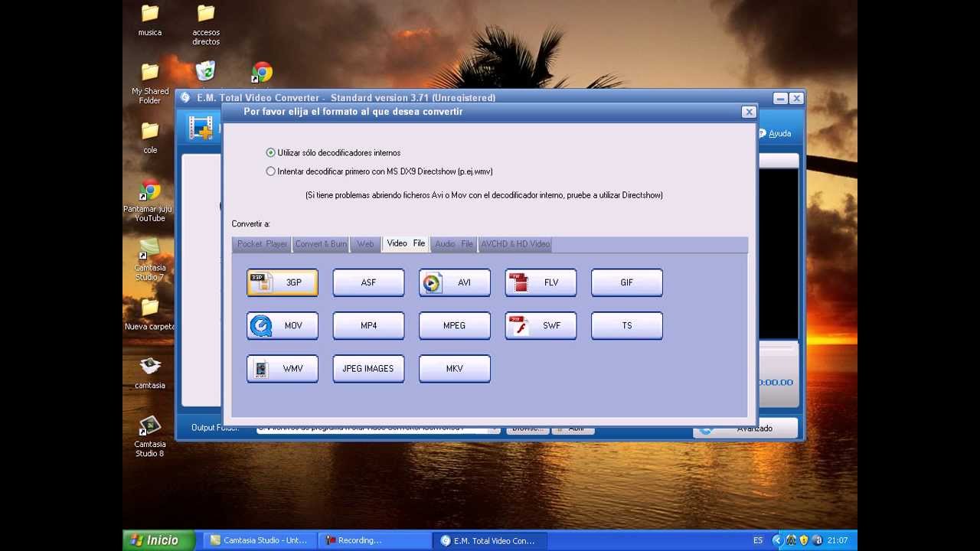Click the output folder path field
980x551 pixels.
pyautogui.click(x=373, y=429)
